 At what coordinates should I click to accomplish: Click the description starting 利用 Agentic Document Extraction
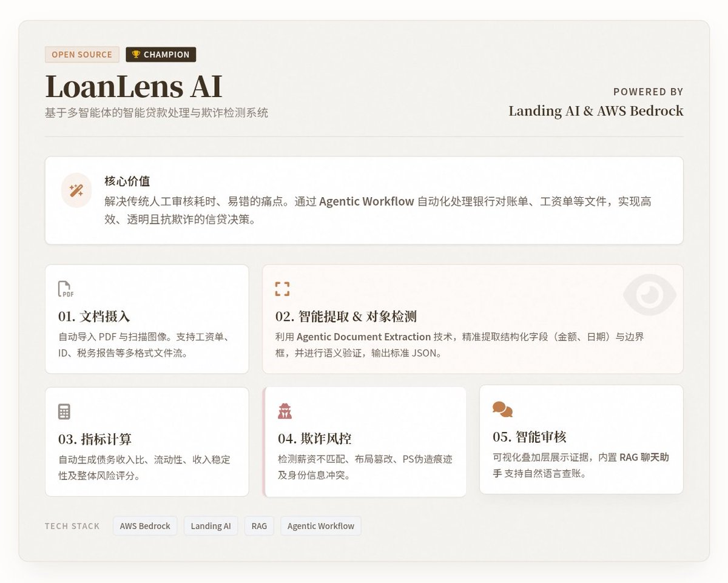(459, 345)
